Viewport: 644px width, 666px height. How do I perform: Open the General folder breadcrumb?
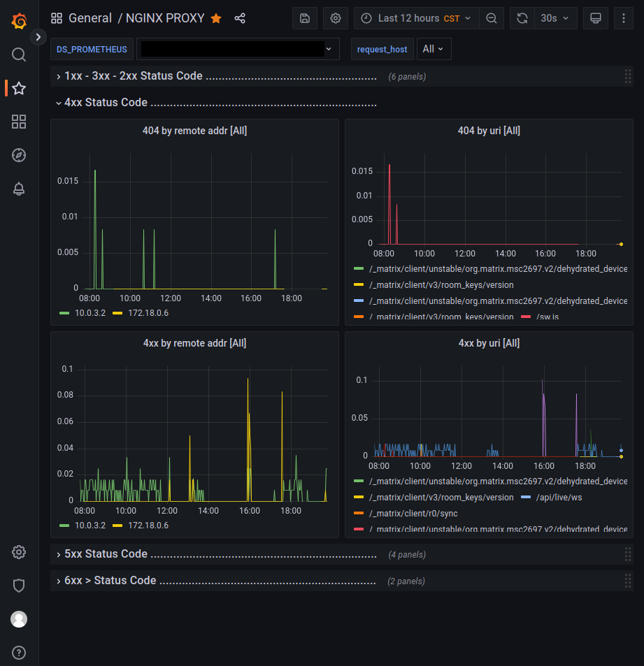pyautogui.click(x=91, y=18)
